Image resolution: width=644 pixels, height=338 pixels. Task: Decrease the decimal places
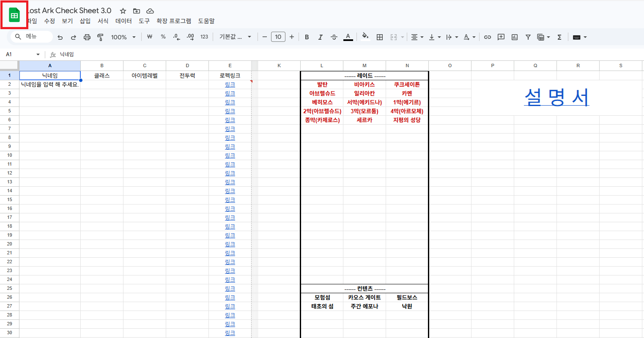177,37
